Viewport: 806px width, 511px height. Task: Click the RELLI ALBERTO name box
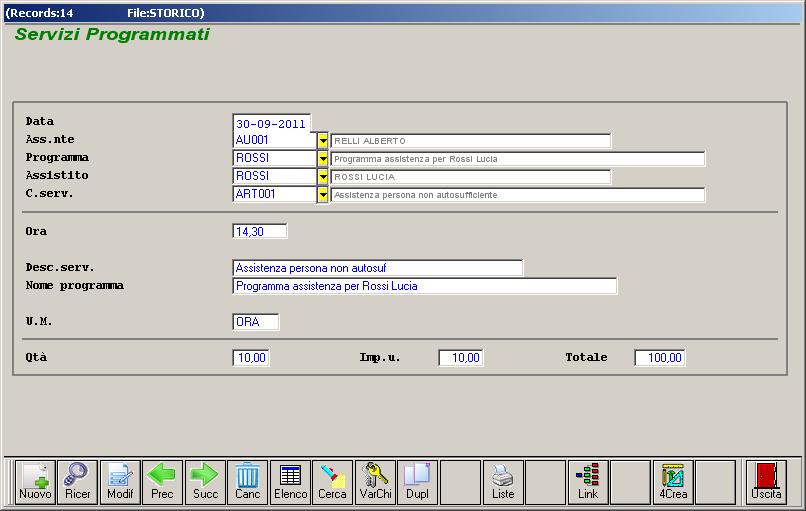[x=471, y=141]
